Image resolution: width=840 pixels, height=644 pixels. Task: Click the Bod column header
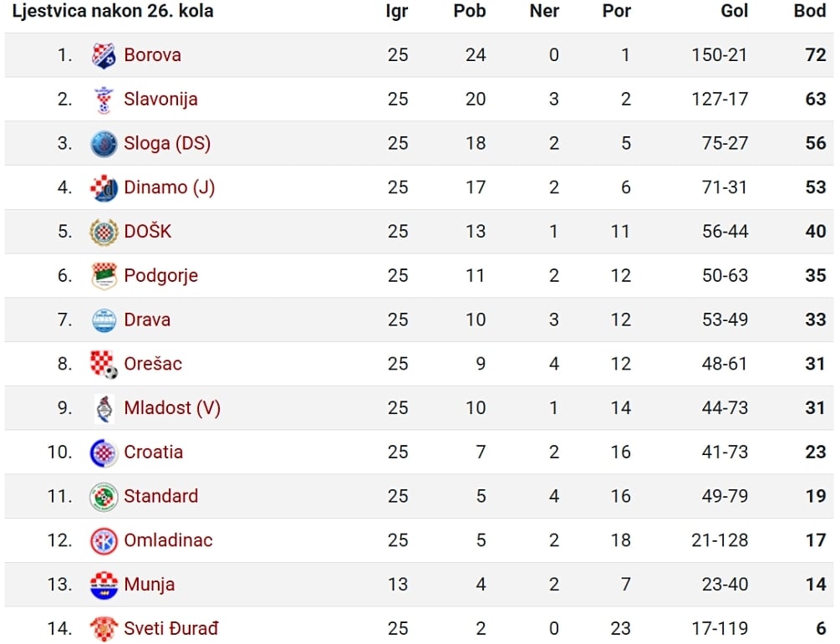pyautogui.click(x=809, y=11)
